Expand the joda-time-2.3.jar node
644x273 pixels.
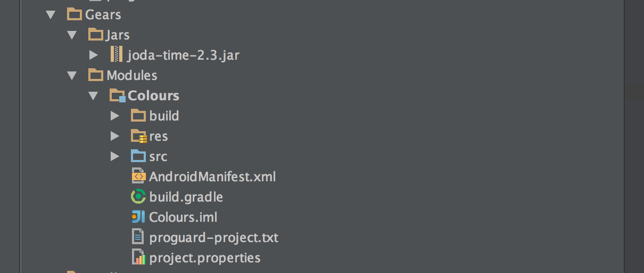coord(94,55)
